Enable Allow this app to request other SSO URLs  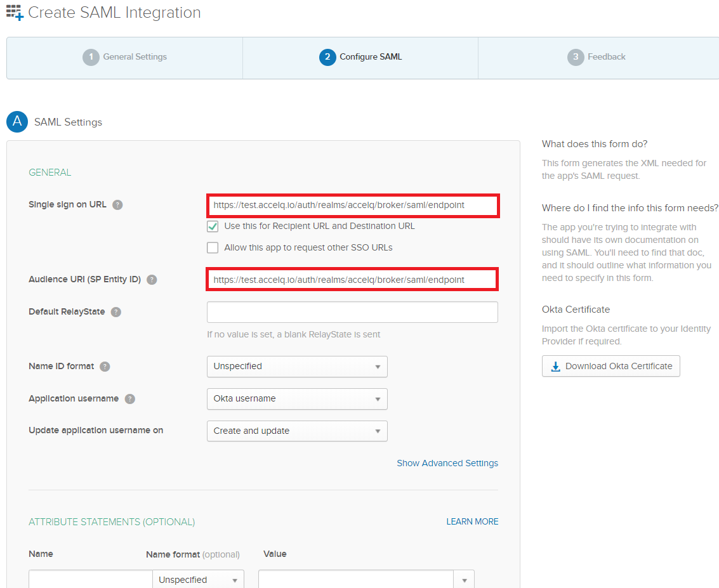pyautogui.click(x=213, y=248)
